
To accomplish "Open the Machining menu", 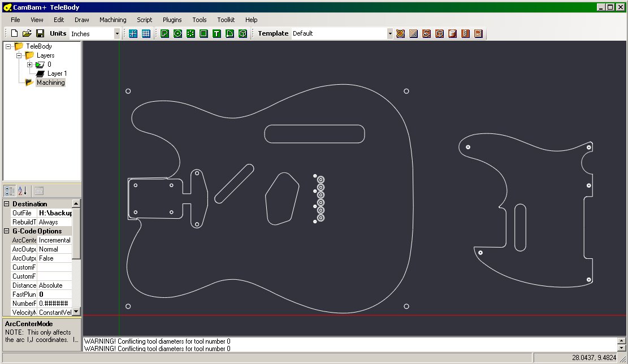I will [112, 19].
